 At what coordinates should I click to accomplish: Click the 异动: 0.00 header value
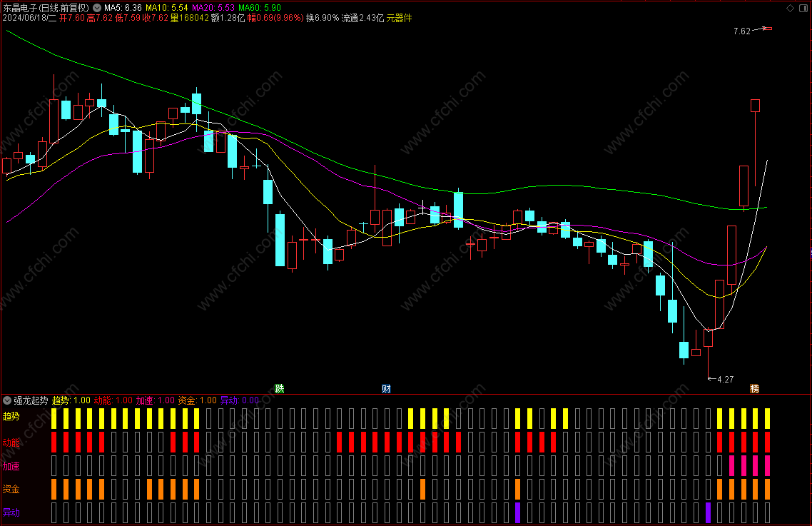pyautogui.click(x=240, y=400)
